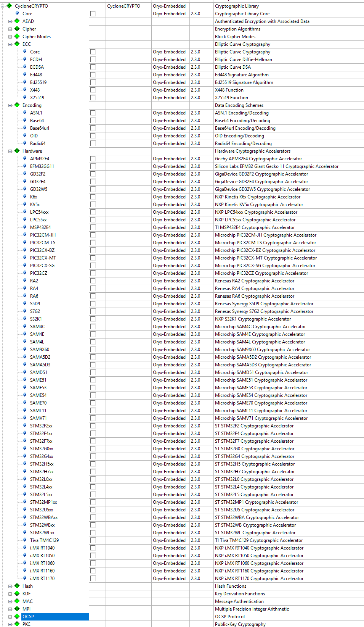This screenshot has height=627, width=364.
Task: Click the blue component icon beside ECDSA
Action: (x=25, y=67)
